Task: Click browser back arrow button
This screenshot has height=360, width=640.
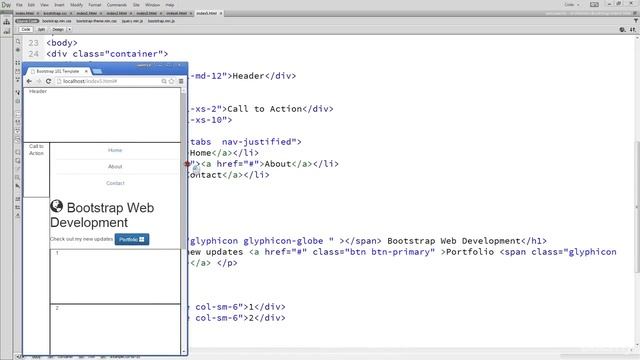Action: point(29,81)
